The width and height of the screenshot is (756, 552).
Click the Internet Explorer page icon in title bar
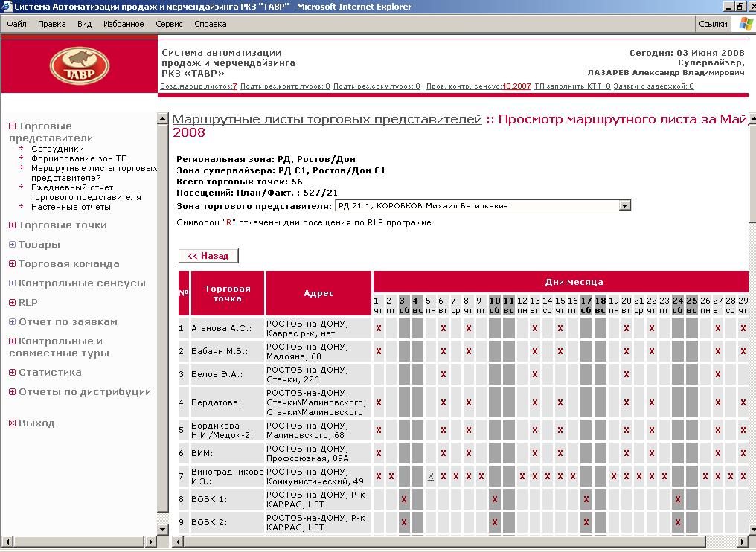(6, 6)
